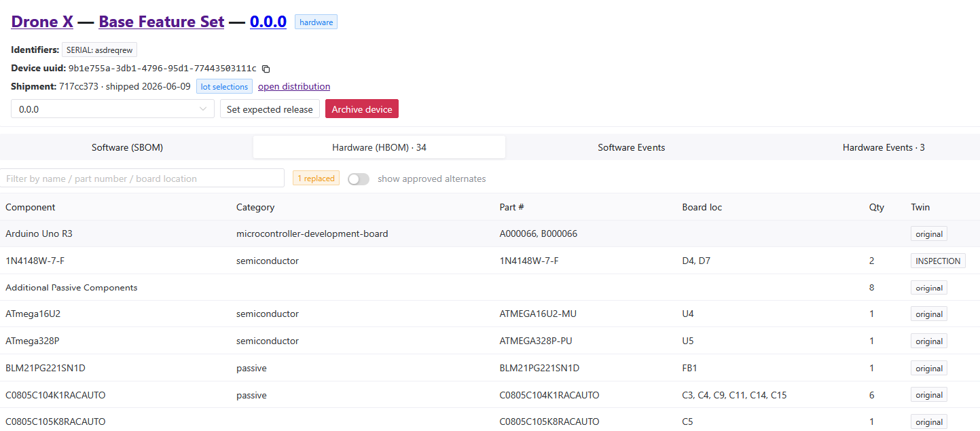
Task: Open the Software Events tab
Action: click(632, 147)
